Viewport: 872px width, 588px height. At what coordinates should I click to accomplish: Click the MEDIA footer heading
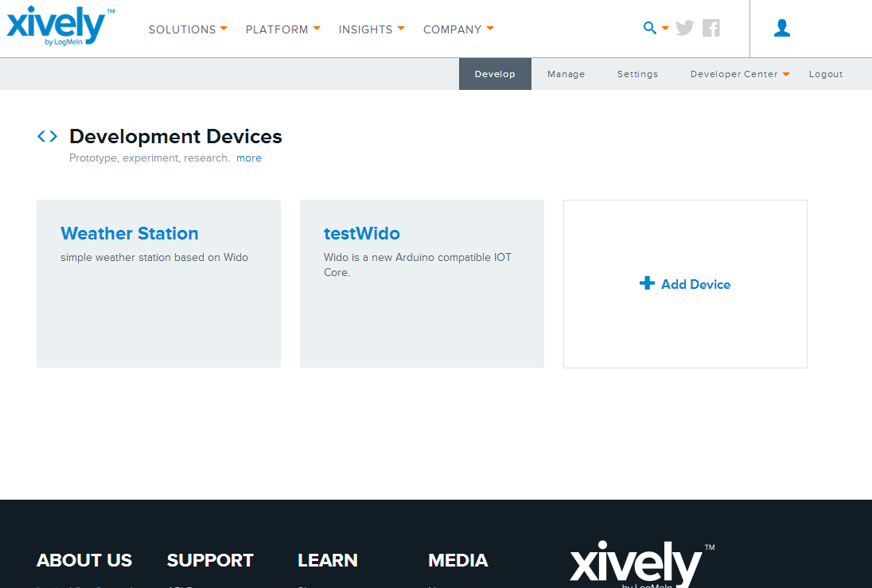pos(458,560)
